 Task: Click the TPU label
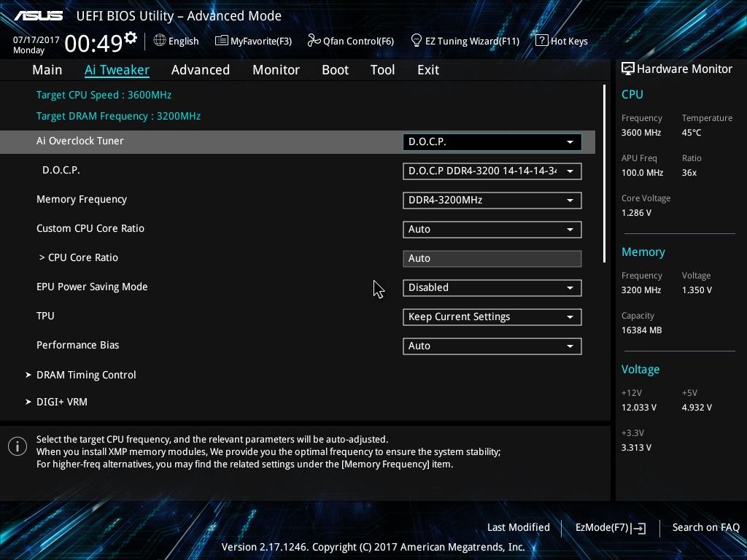(x=45, y=316)
